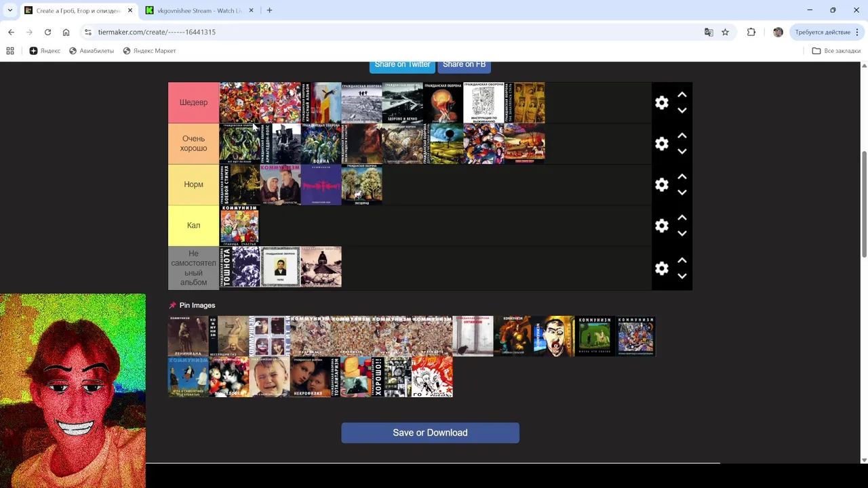Select the Лениниана cover in unranked pool
Screen dimensions: 868x488
click(x=188, y=336)
